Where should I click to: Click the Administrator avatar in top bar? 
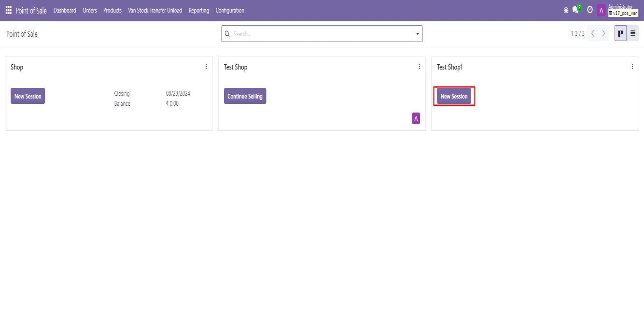click(601, 10)
